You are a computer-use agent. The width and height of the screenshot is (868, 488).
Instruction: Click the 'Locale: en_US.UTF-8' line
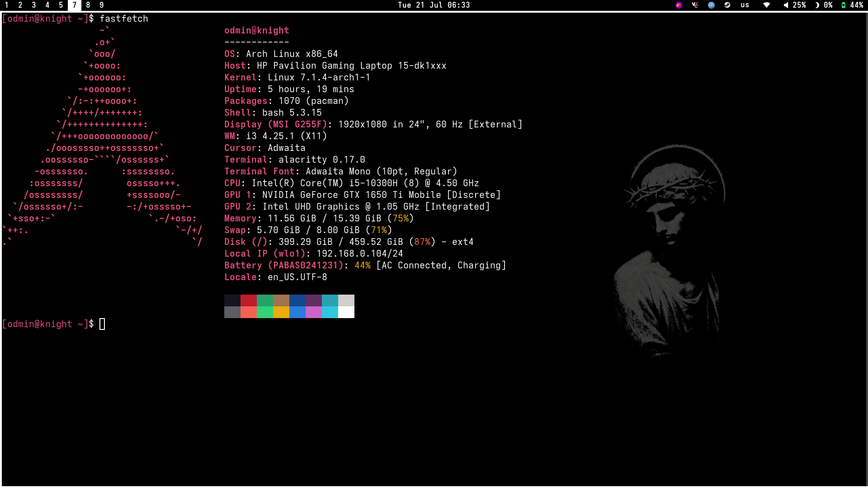click(276, 277)
